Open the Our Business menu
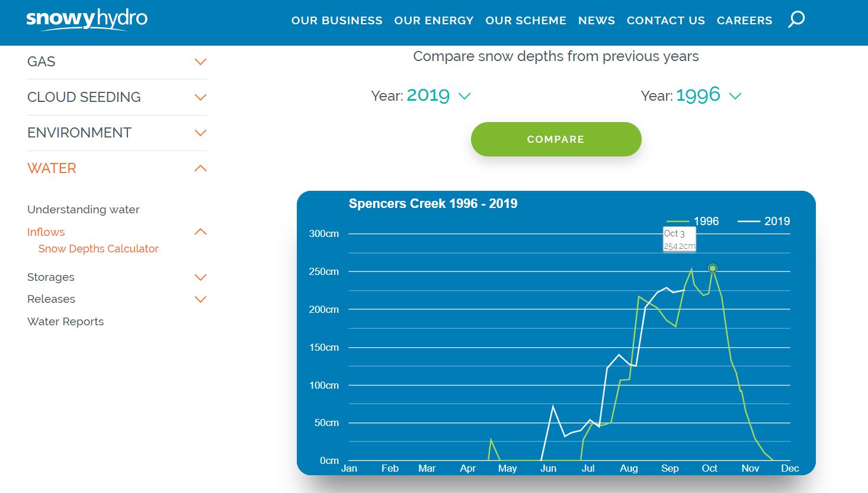 click(x=337, y=21)
